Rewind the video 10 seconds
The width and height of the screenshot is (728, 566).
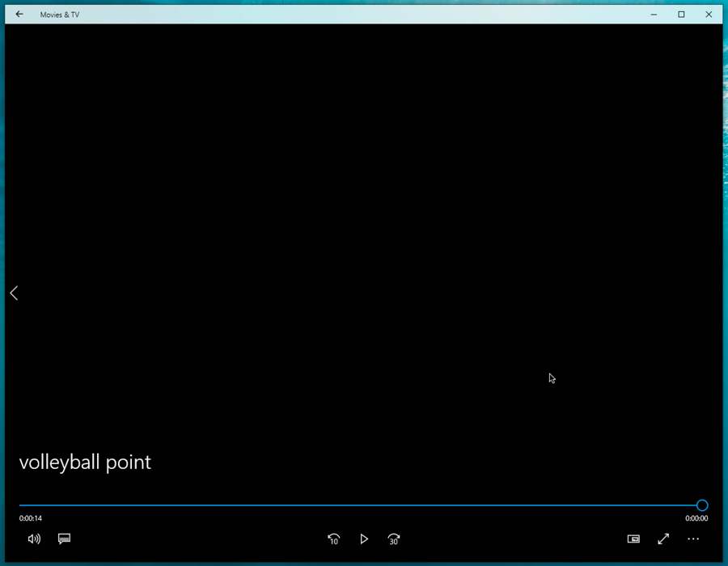[333, 539]
